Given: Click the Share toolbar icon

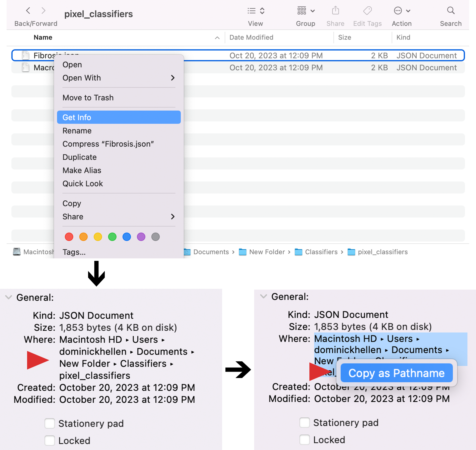Looking at the screenshot, I should [335, 11].
